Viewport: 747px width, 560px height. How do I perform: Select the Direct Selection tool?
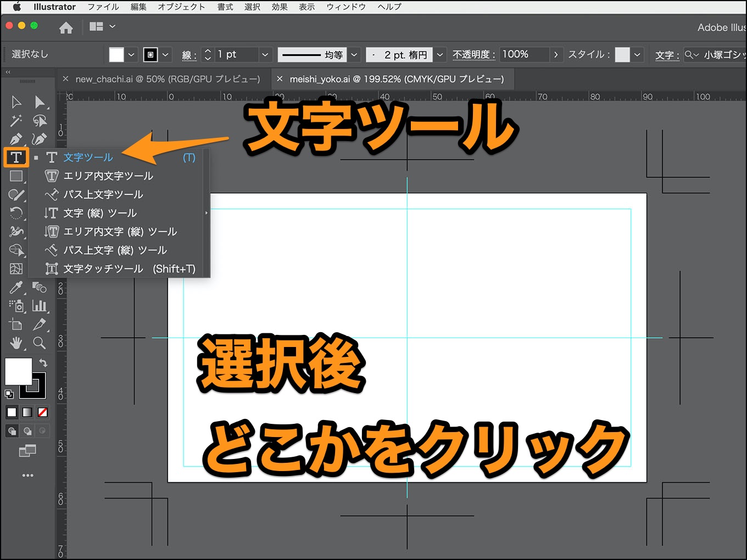[x=40, y=102]
